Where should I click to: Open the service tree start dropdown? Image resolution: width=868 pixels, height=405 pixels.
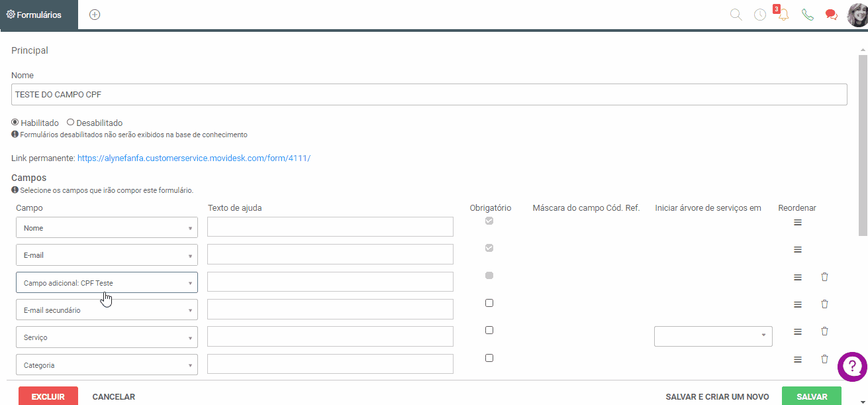click(713, 336)
